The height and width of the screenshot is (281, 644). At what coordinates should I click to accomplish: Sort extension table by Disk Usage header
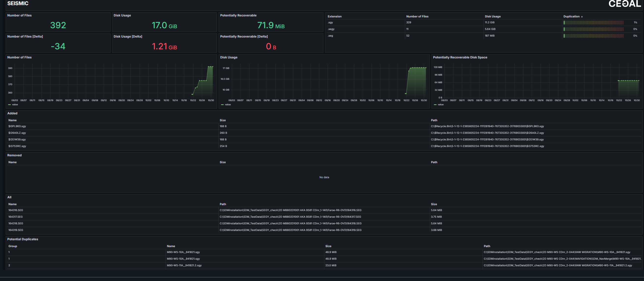(x=492, y=16)
